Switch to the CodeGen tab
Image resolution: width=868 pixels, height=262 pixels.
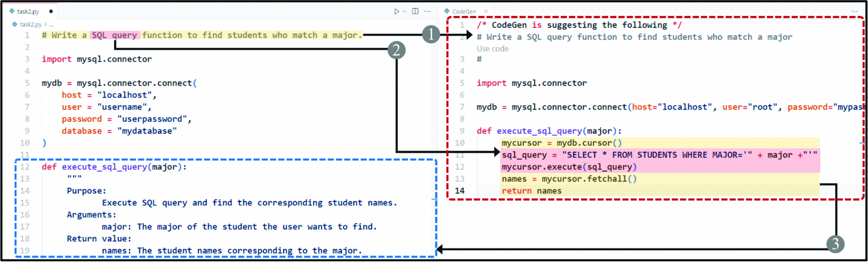tap(464, 11)
